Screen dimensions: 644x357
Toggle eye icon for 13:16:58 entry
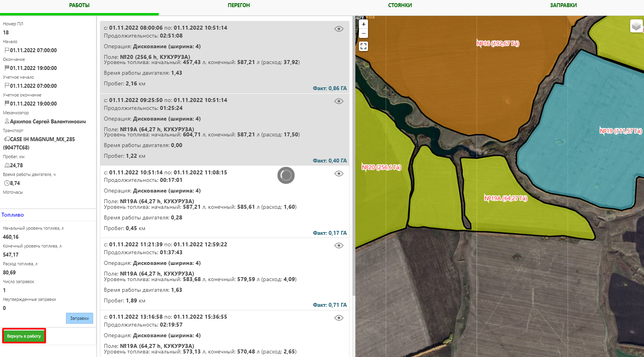tap(338, 318)
